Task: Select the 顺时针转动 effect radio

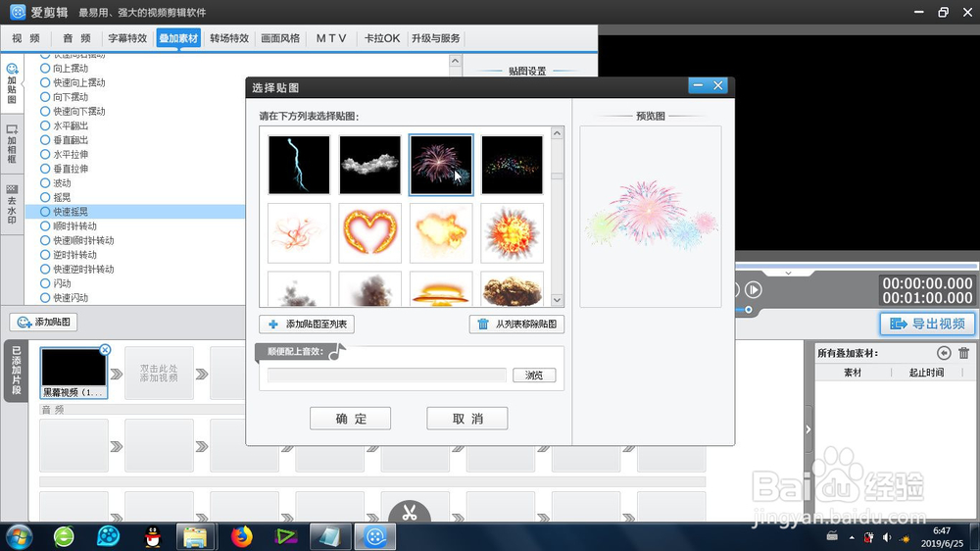Action: click(x=45, y=225)
